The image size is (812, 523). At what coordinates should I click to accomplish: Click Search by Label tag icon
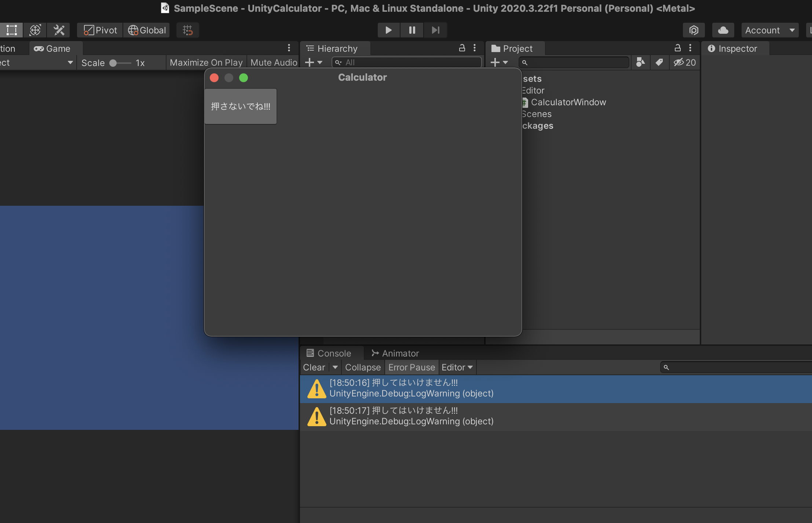coord(659,62)
